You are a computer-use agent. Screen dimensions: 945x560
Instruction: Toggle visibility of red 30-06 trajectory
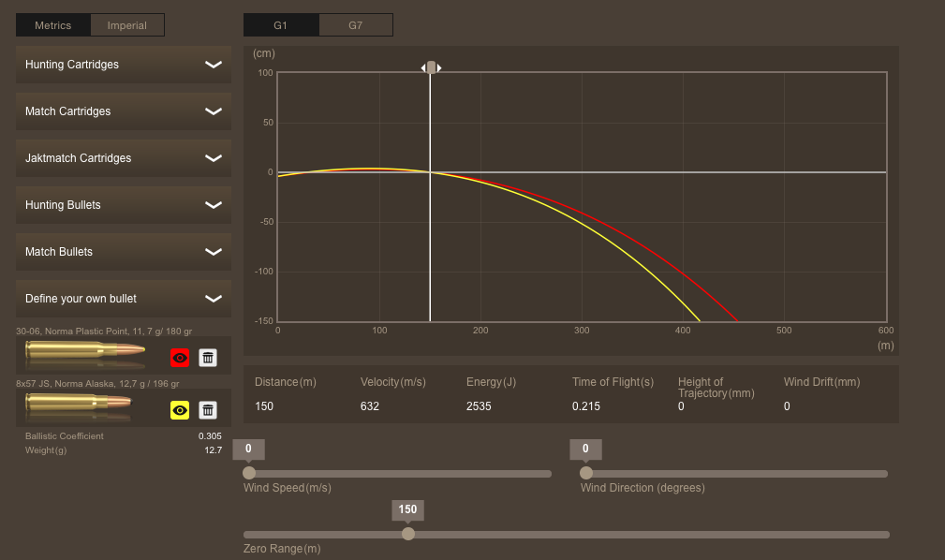pos(180,358)
